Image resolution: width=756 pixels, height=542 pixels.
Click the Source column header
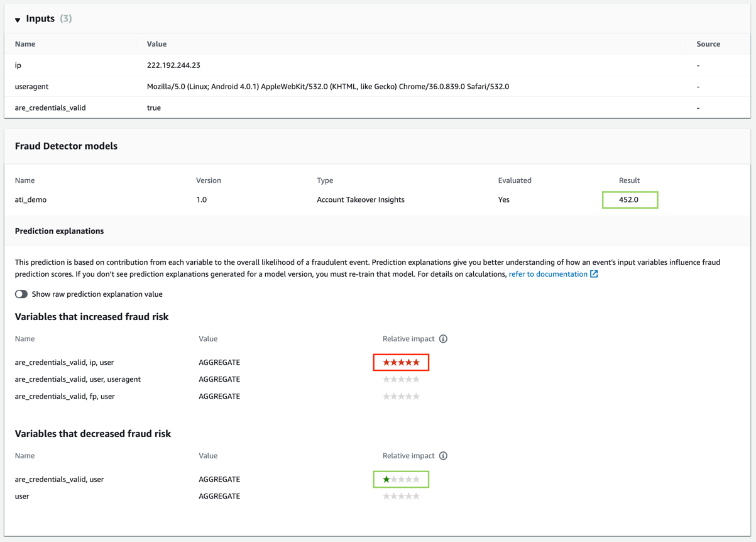tap(708, 44)
